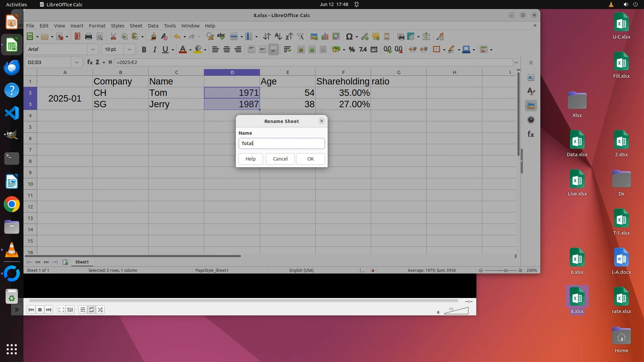Click the Sort Ascending icon
The width and height of the screenshot is (644, 362).
[278, 37]
